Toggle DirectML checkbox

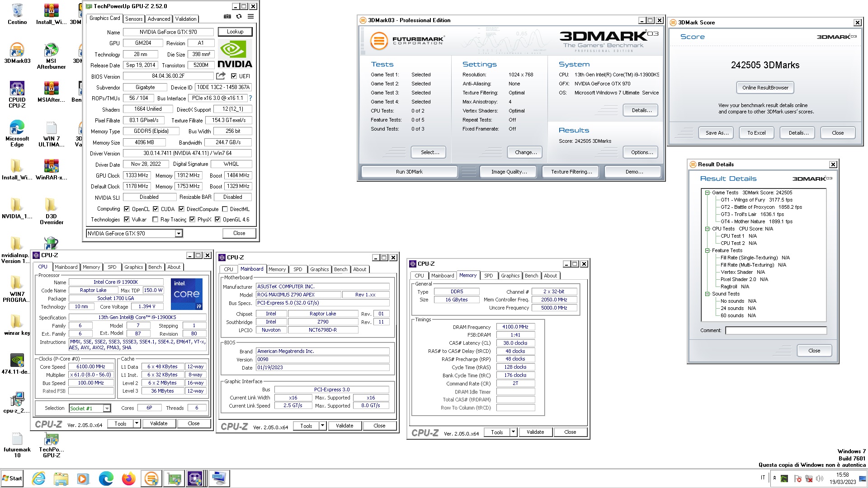225,209
